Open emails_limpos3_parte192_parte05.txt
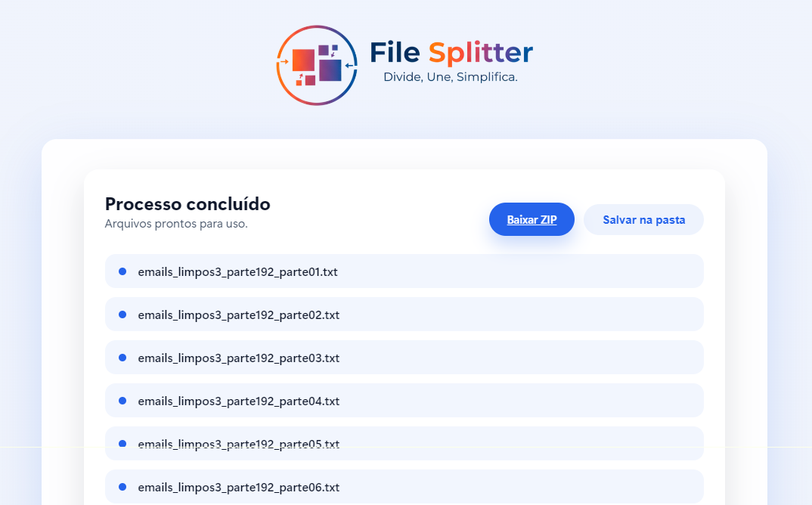This screenshot has width=812, height=505. point(237,443)
